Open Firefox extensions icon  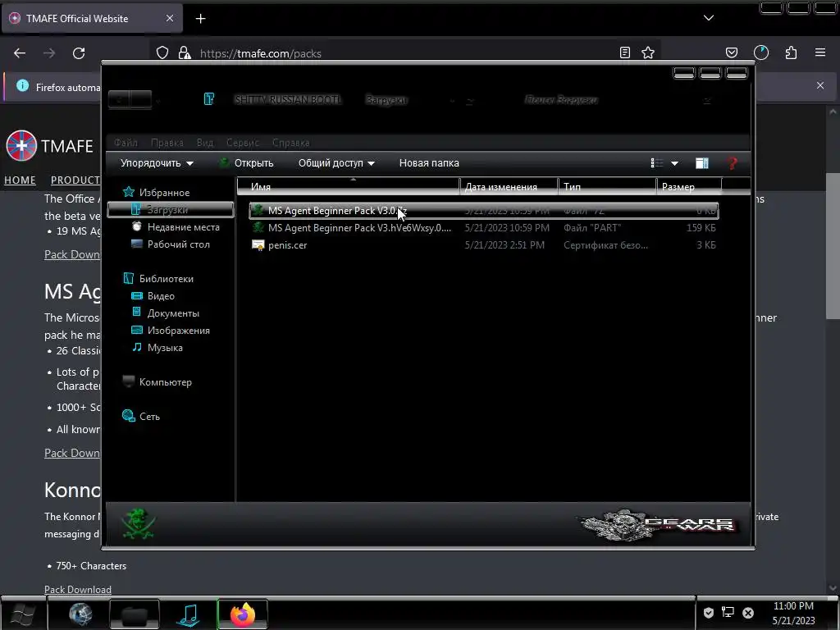click(x=791, y=52)
